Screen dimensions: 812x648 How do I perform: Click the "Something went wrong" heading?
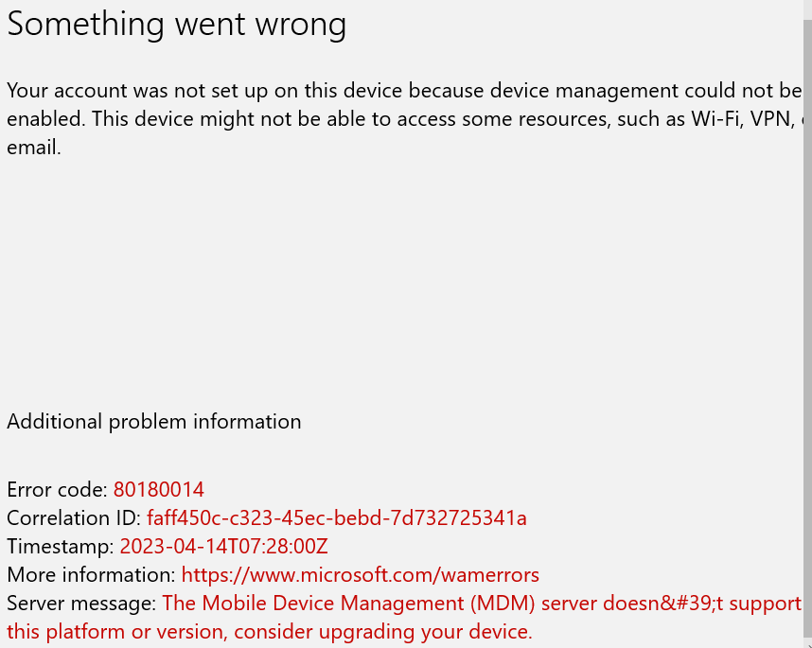click(x=177, y=25)
